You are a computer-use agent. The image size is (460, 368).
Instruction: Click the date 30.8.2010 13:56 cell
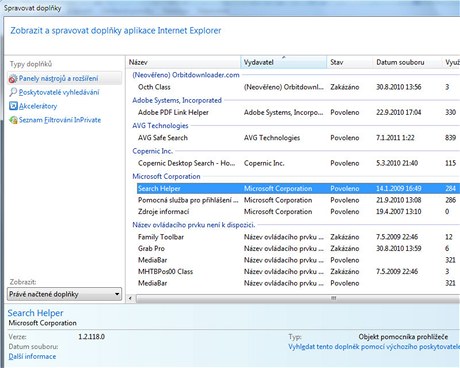[399, 87]
